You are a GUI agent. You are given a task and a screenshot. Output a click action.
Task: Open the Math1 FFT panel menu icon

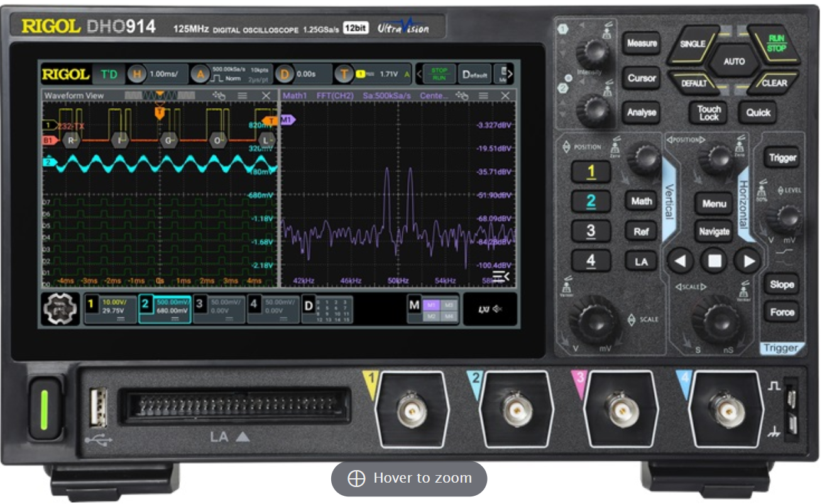coord(483,96)
